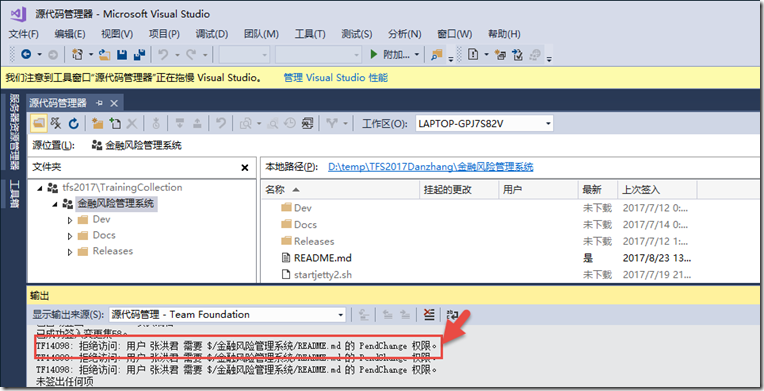Click the New Project toolbar icon
This screenshot has width=764, height=391.
[x=77, y=55]
